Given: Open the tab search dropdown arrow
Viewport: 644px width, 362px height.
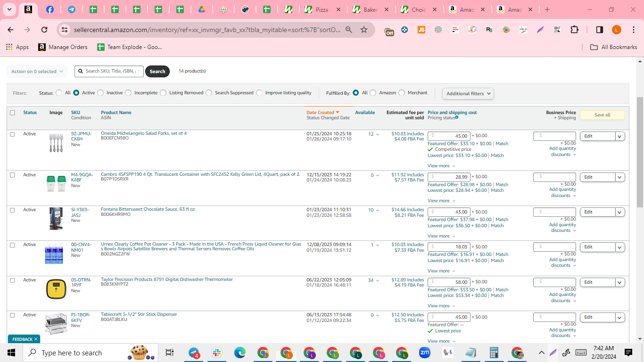Looking at the screenshot, I should pos(9,9).
